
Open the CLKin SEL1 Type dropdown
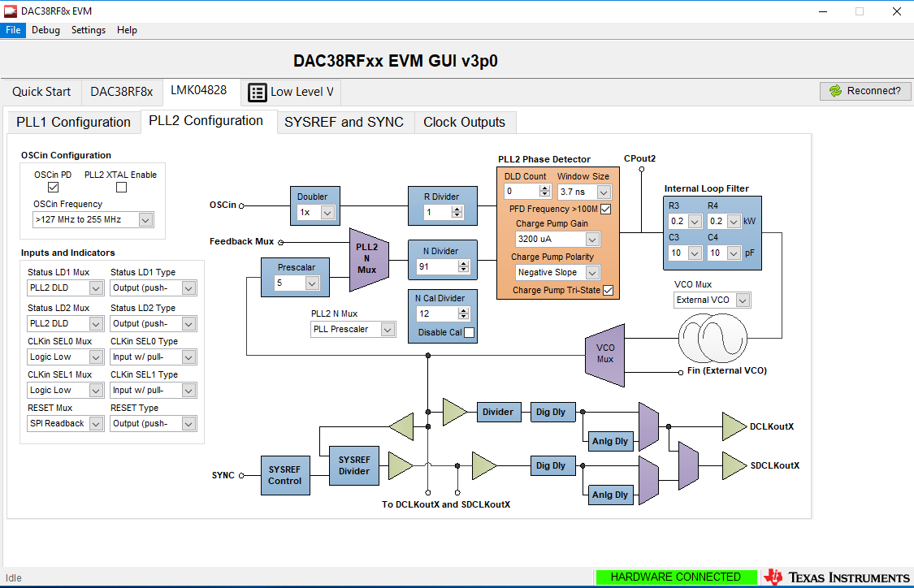coord(188,391)
